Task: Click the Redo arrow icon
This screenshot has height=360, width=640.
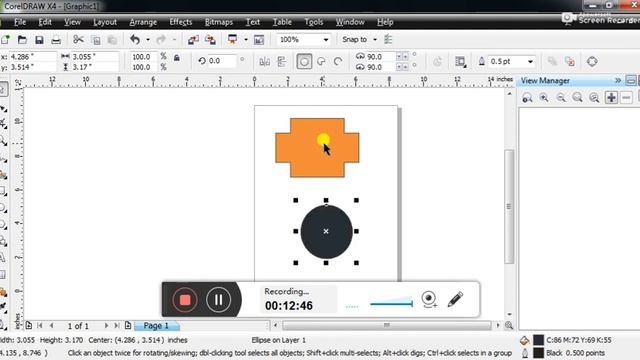Action: 161,40
